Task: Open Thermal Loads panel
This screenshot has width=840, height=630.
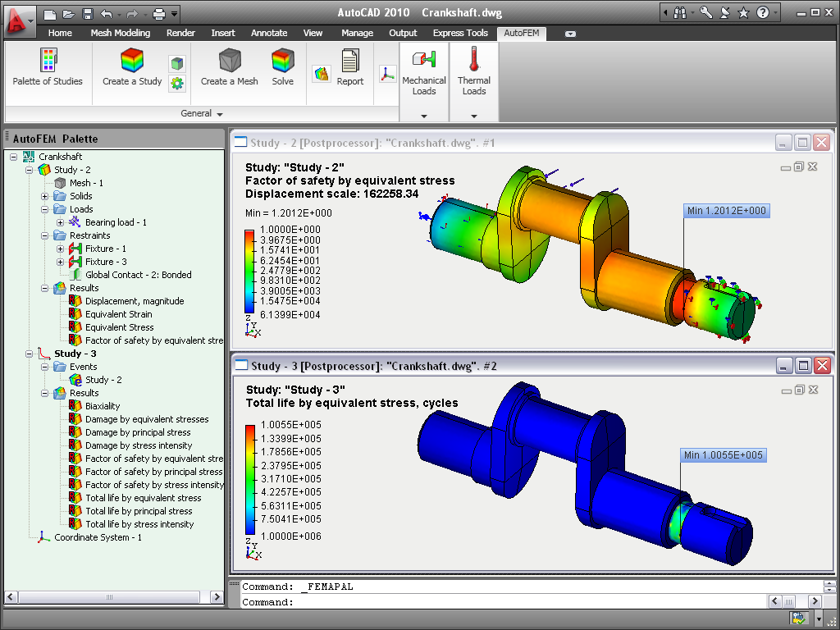Action: (474, 72)
